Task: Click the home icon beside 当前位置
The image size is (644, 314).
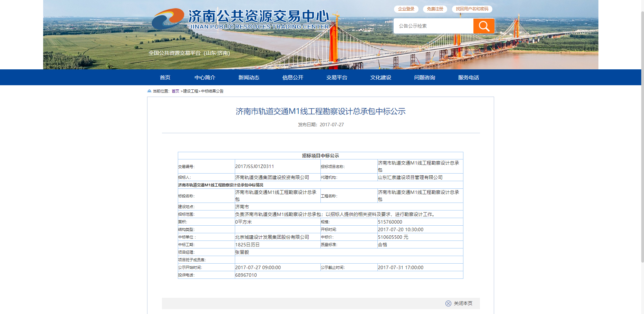Action: click(x=149, y=91)
